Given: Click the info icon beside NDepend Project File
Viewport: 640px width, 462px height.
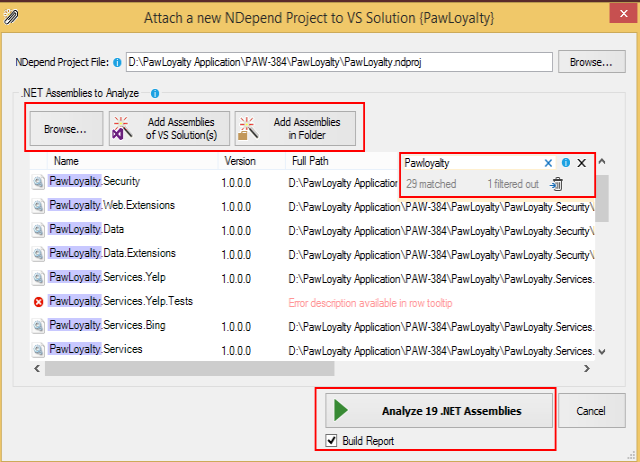Looking at the screenshot, I should (117, 62).
